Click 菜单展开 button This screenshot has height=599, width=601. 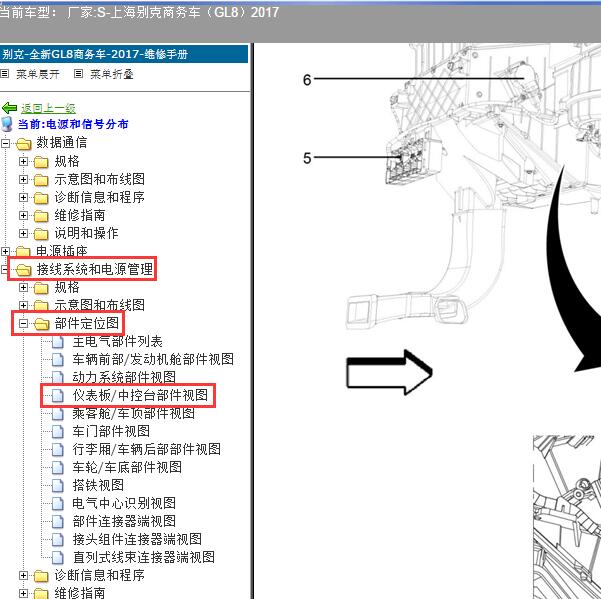pyautogui.click(x=38, y=74)
